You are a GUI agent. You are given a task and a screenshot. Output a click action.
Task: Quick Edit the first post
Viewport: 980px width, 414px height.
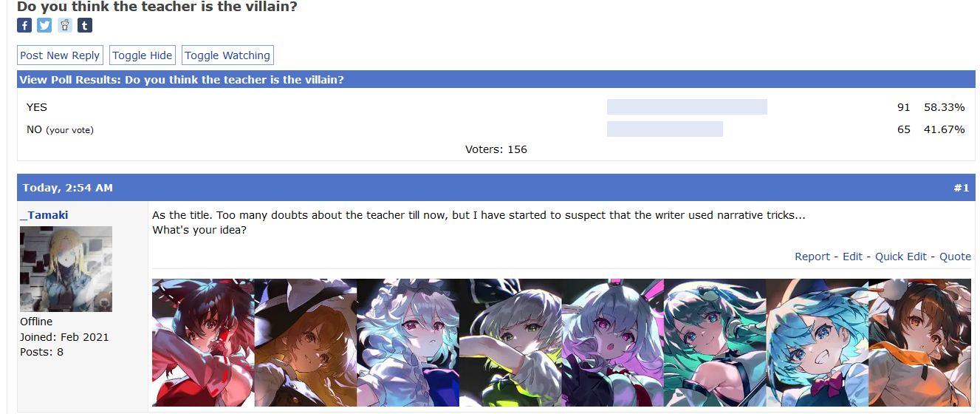click(x=901, y=257)
